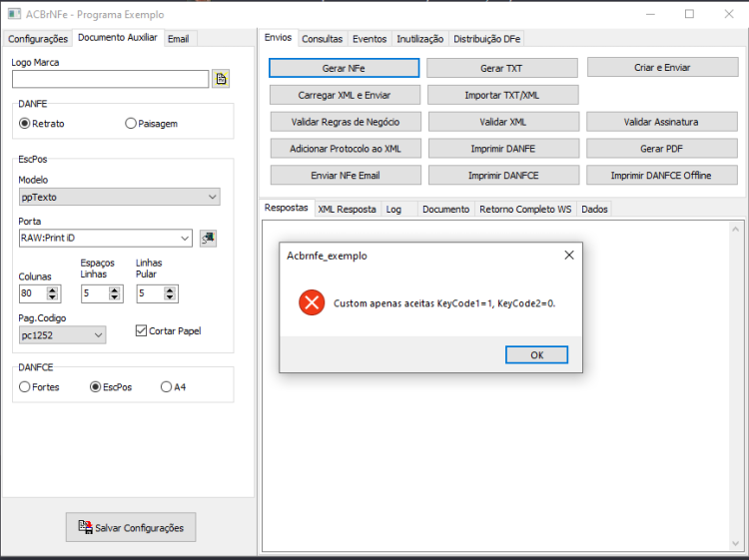This screenshot has height=560, width=749.
Task: Click Gerar TXT
Action: click(x=501, y=68)
